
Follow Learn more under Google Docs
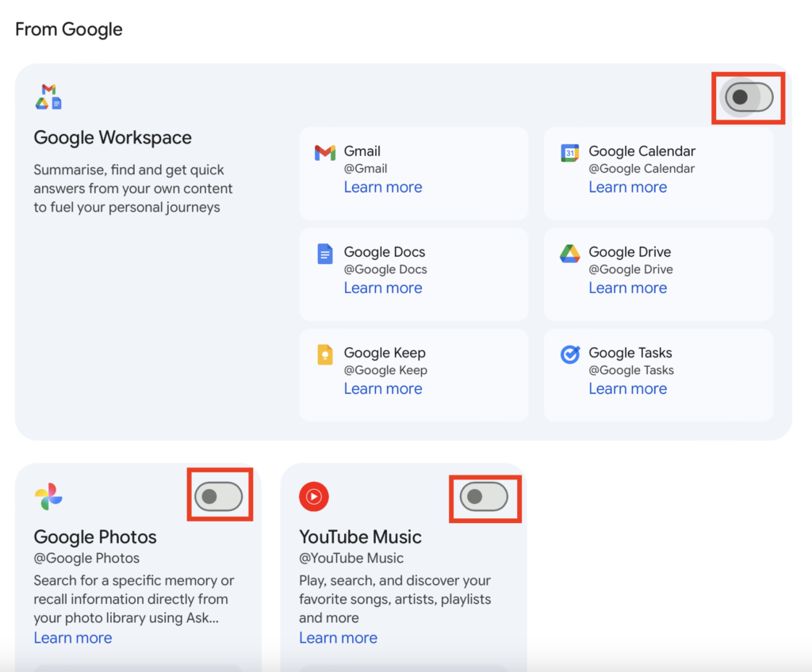click(x=383, y=288)
